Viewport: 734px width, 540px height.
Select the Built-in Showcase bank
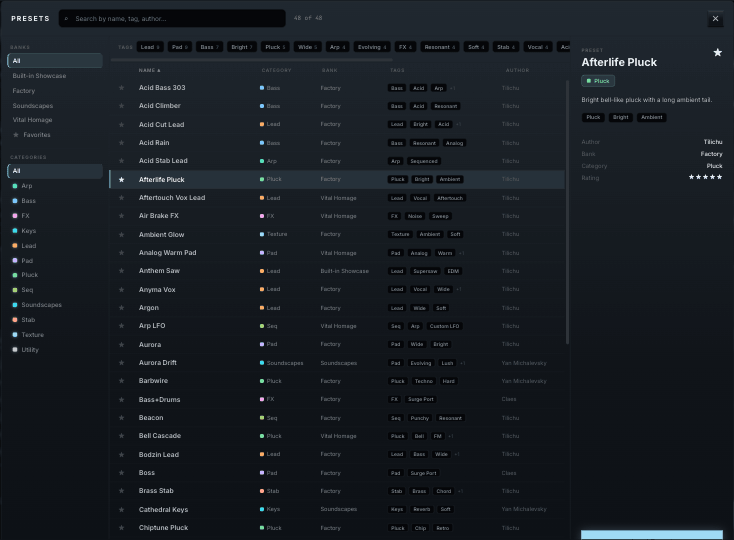(x=55, y=76)
